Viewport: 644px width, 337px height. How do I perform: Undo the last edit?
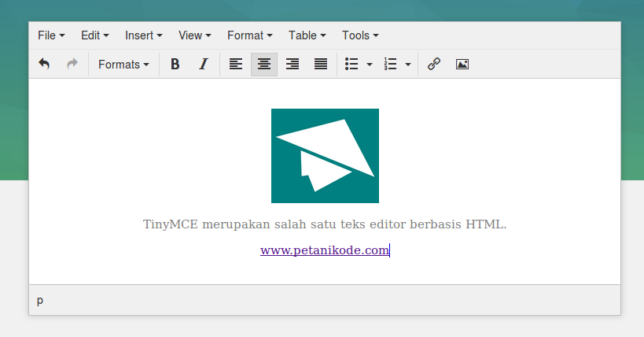44,65
